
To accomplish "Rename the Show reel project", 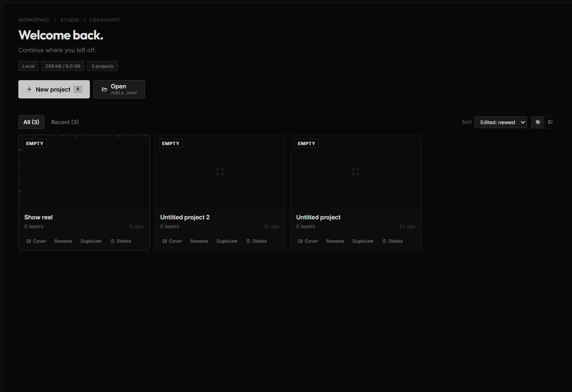I will pyautogui.click(x=63, y=241).
